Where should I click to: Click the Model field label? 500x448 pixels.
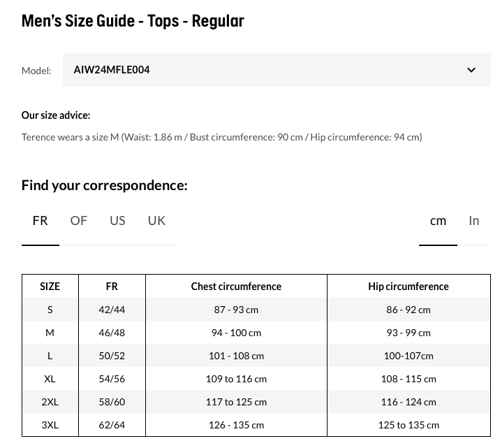click(x=36, y=71)
